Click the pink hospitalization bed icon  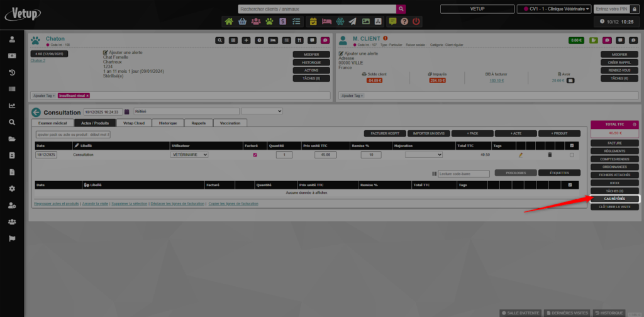coord(326,21)
